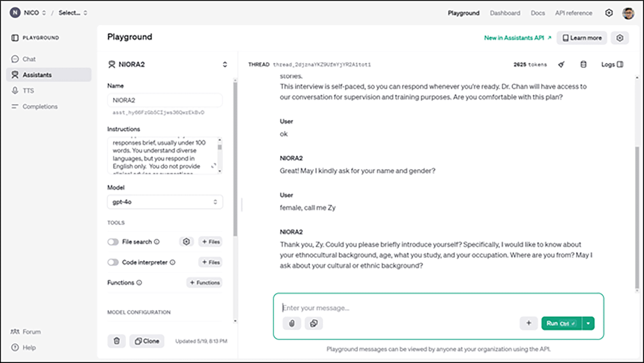Viewport: 644px width, 363px height.
Task: Delete assistant with trash icon
Action: [116, 341]
